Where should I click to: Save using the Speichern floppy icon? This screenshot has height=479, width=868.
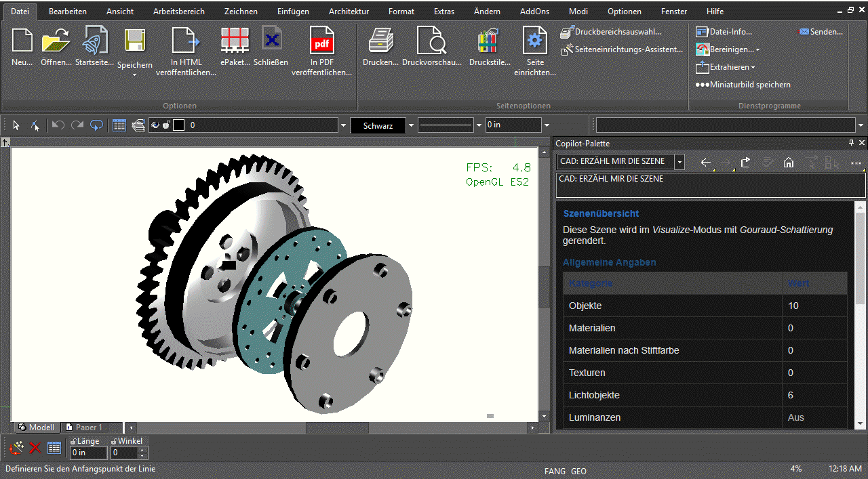135,40
